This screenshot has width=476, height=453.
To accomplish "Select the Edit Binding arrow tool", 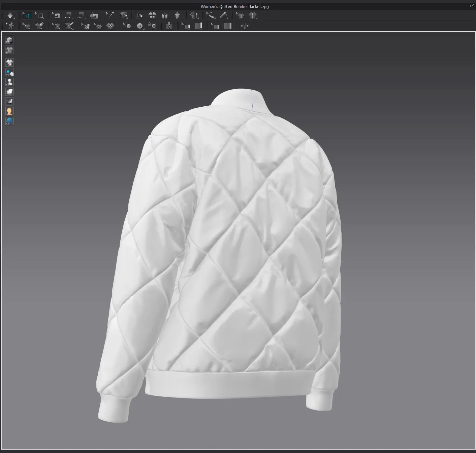I will point(186,26).
